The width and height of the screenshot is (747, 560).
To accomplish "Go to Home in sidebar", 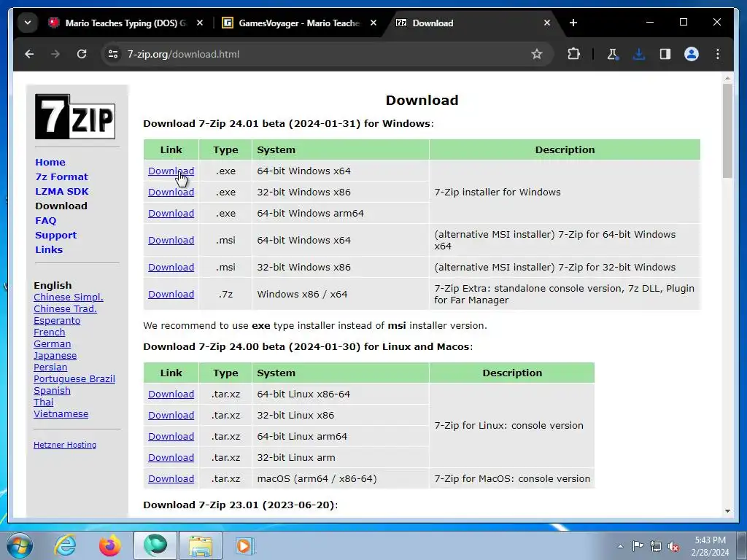I will [x=50, y=163].
